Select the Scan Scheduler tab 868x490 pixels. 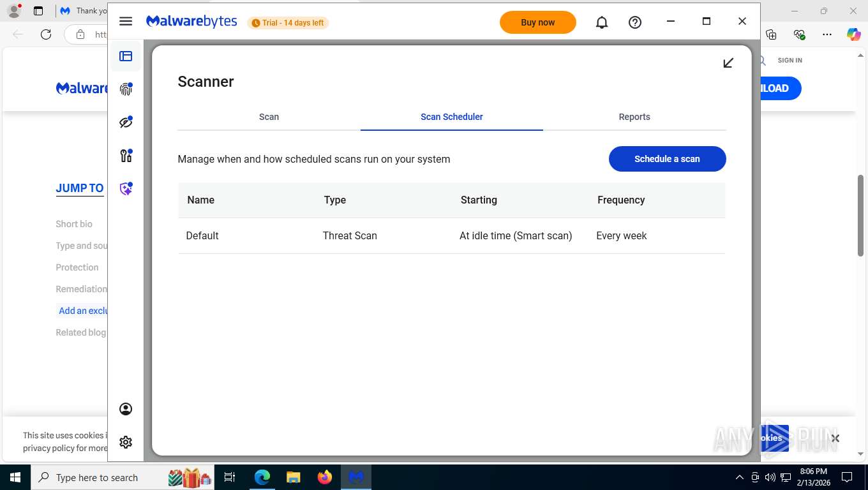(452, 117)
